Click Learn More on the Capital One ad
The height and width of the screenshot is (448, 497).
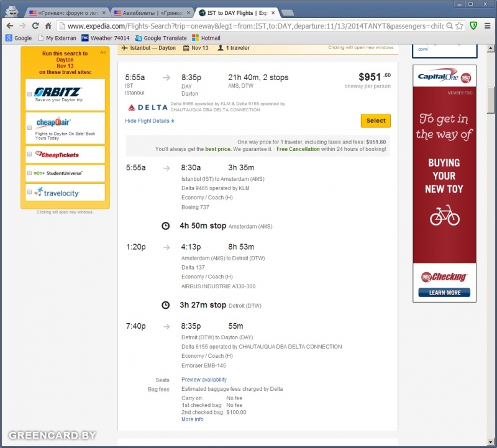444,293
